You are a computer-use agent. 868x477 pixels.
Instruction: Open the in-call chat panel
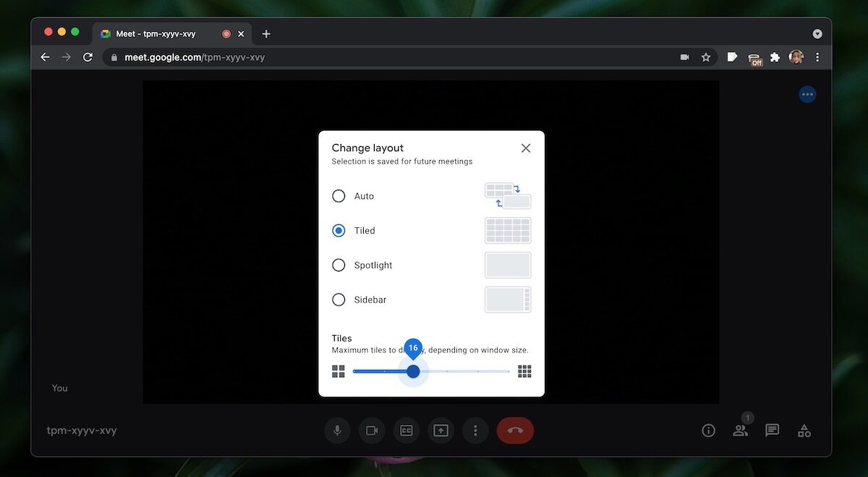click(772, 430)
